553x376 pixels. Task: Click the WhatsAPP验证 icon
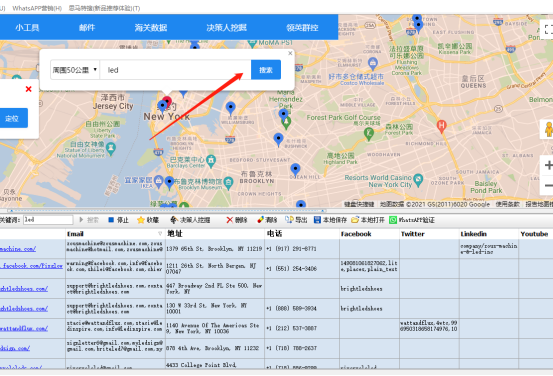point(393,220)
